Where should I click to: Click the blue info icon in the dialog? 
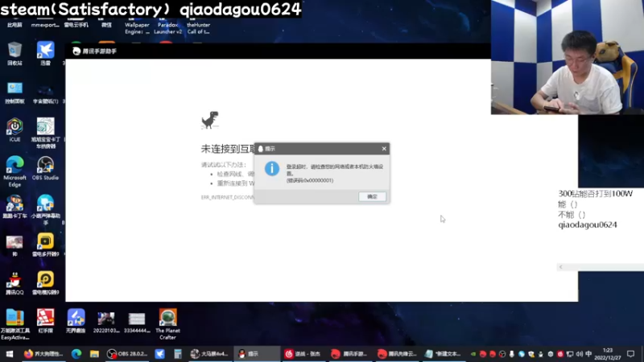coord(272,169)
